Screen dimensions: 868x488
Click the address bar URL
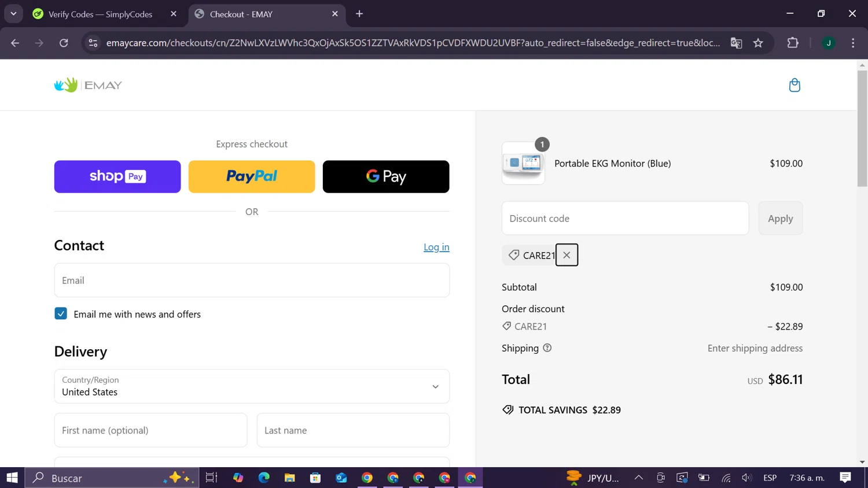(413, 43)
